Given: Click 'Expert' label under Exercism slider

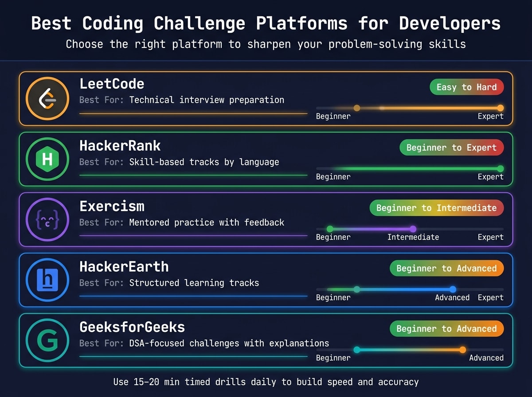Looking at the screenshot, I should point(491,237).
